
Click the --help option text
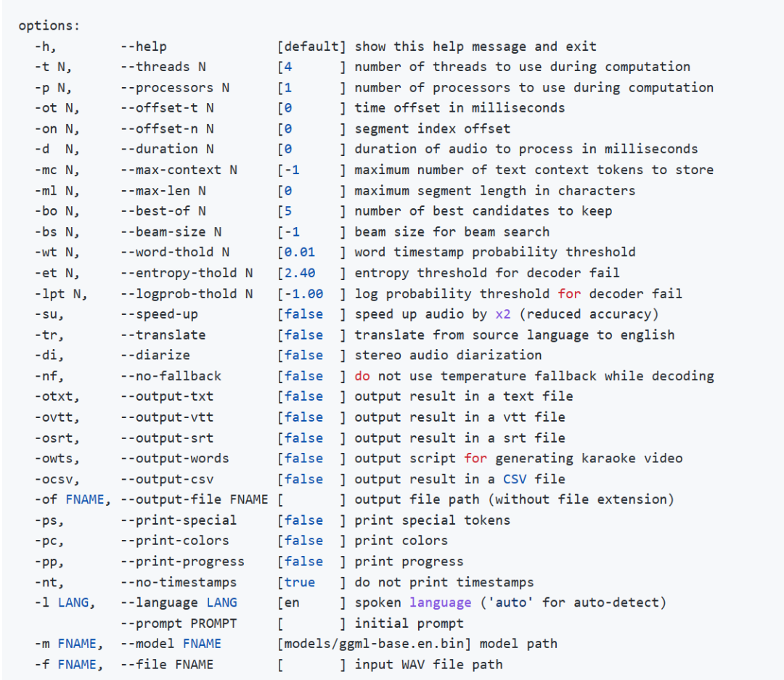pyautogui.click(x=144, y=46)
